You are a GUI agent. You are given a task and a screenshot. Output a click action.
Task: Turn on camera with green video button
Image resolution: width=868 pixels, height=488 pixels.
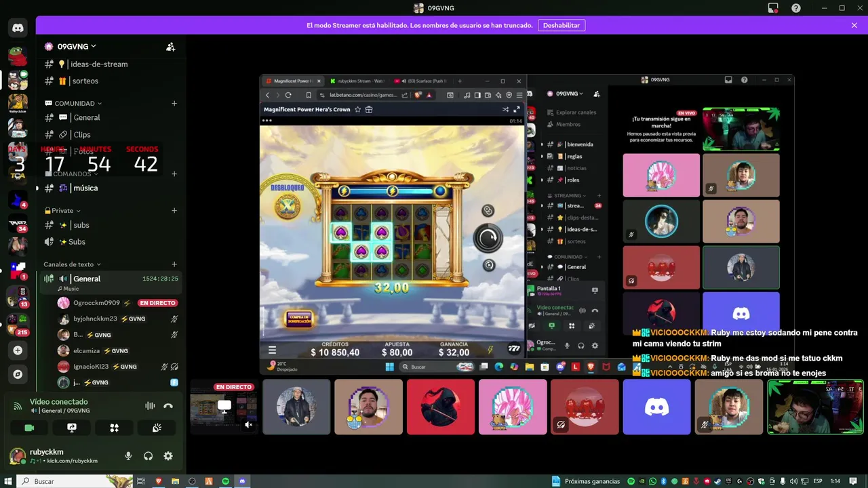click(29, 428)
